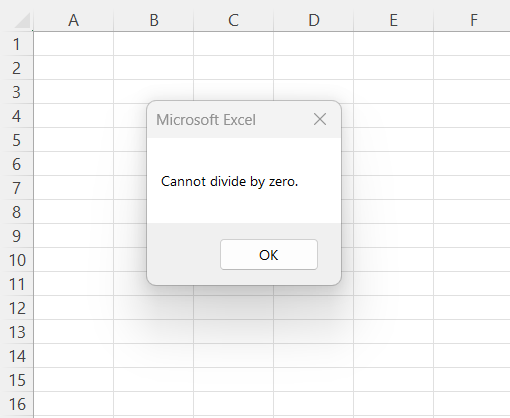Viewport: 510px width, 418px height.
Task: Click the 'Cannot divide by zero.' message text
Action: coord(229,182)
